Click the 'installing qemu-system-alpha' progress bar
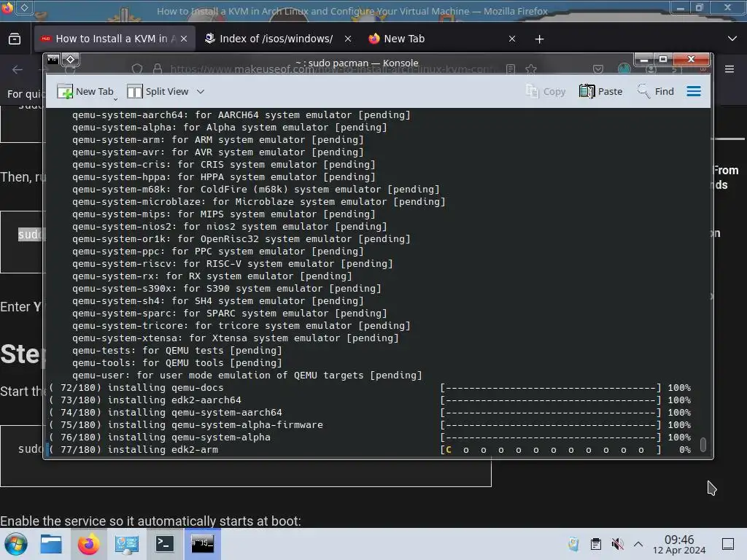 tap(551, 437)
